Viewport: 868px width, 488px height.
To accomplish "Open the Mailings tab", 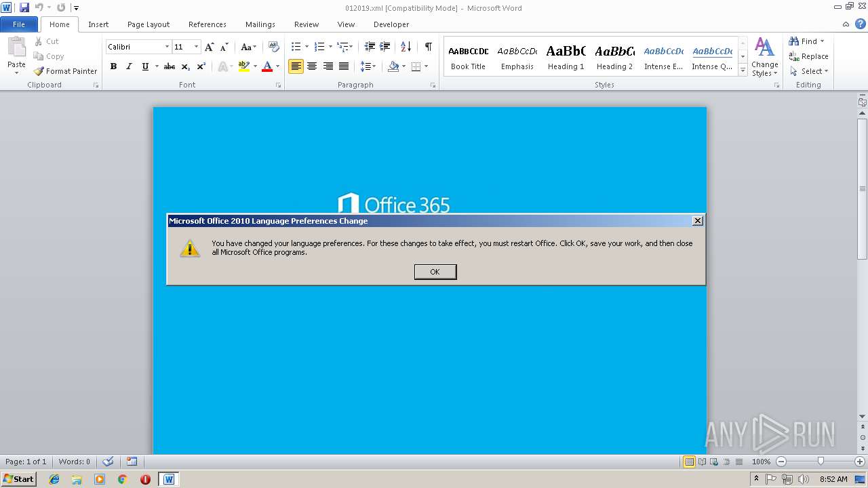I will tap(260, 24).
